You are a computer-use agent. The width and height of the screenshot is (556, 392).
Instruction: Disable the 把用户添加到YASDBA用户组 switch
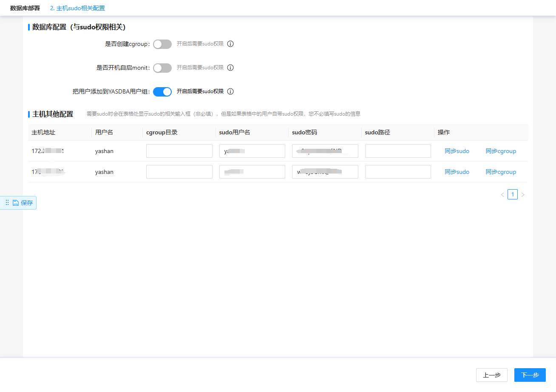(162, 91)
